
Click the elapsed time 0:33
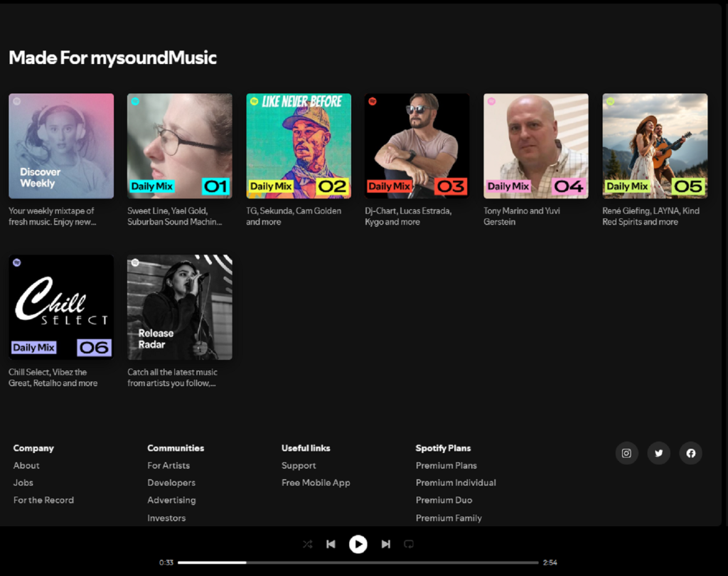click(x=166, y=562)
